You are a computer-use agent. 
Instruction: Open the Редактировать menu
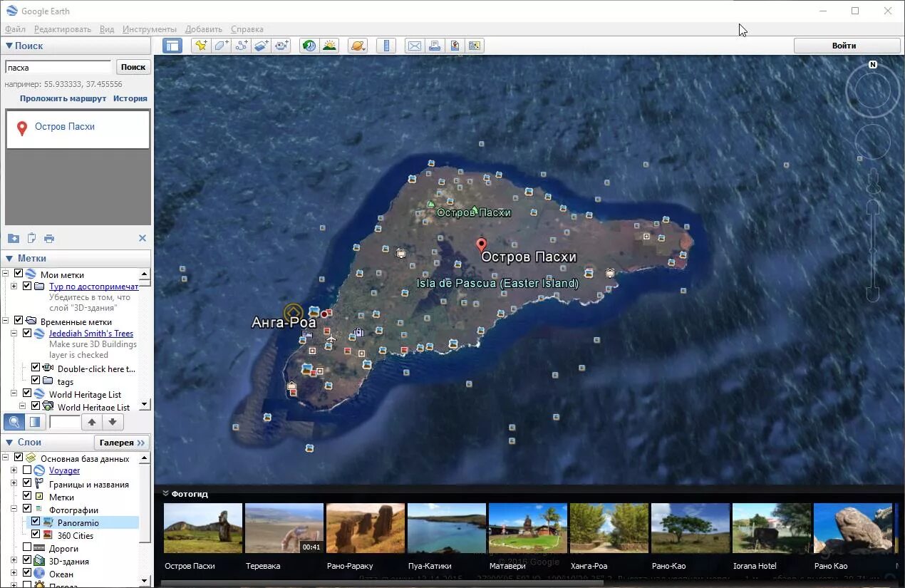(63, 29)
